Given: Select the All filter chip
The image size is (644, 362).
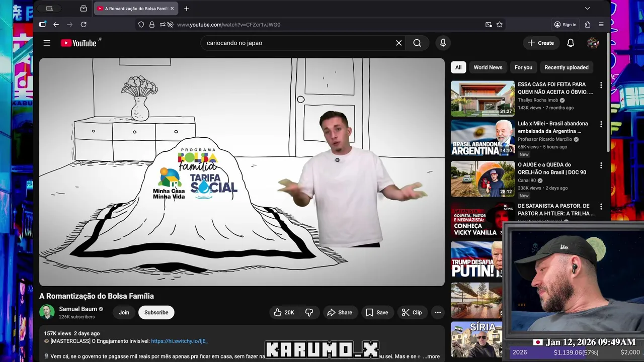Looking at the screenshot, I should point(458,67).
